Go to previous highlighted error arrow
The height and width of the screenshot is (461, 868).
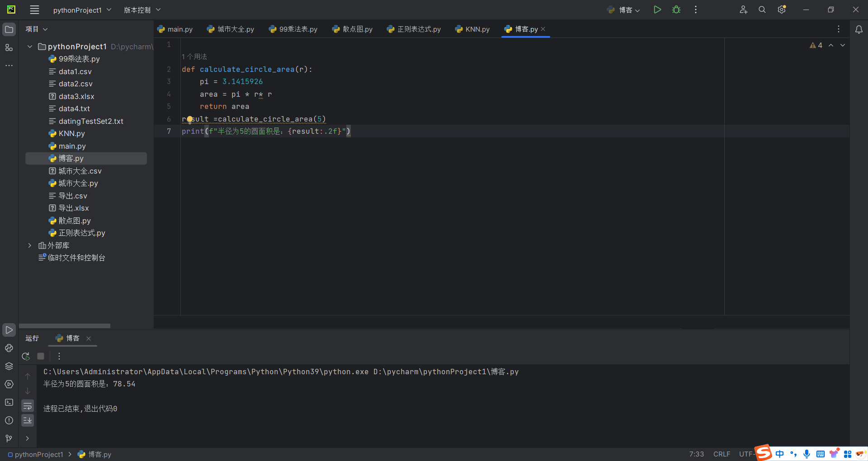[831, 45]
